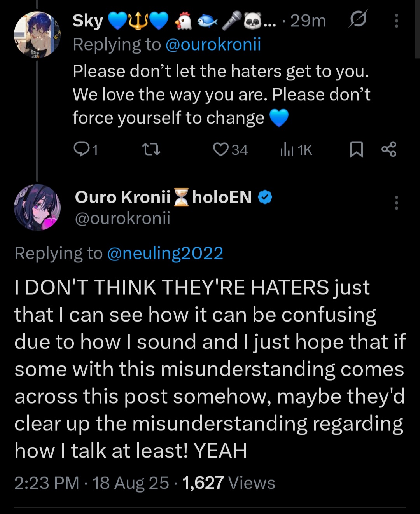
Task: Tap Sky's display name
Action: (87, 21)
